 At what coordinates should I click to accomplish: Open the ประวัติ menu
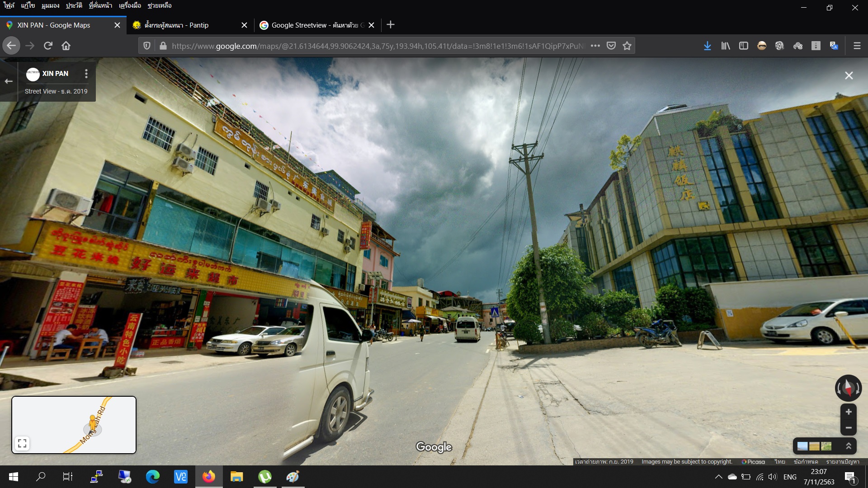pos(74,5)
